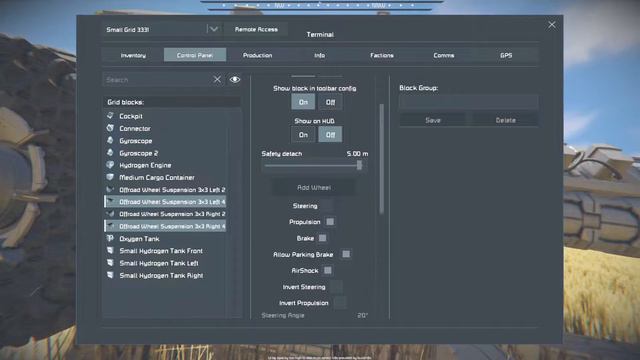Toggle the AirShock checkbox
640x360 pixels.
pyautogui.click(x=327, y=270)
